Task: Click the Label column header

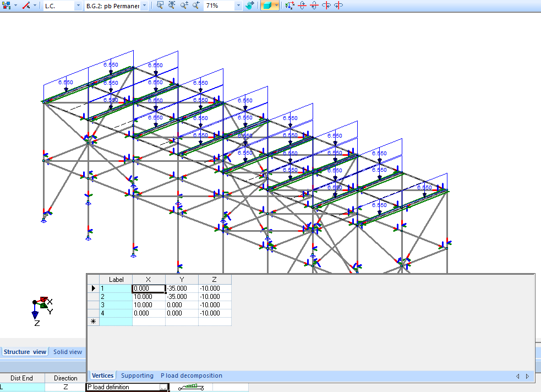Action: 116,280
